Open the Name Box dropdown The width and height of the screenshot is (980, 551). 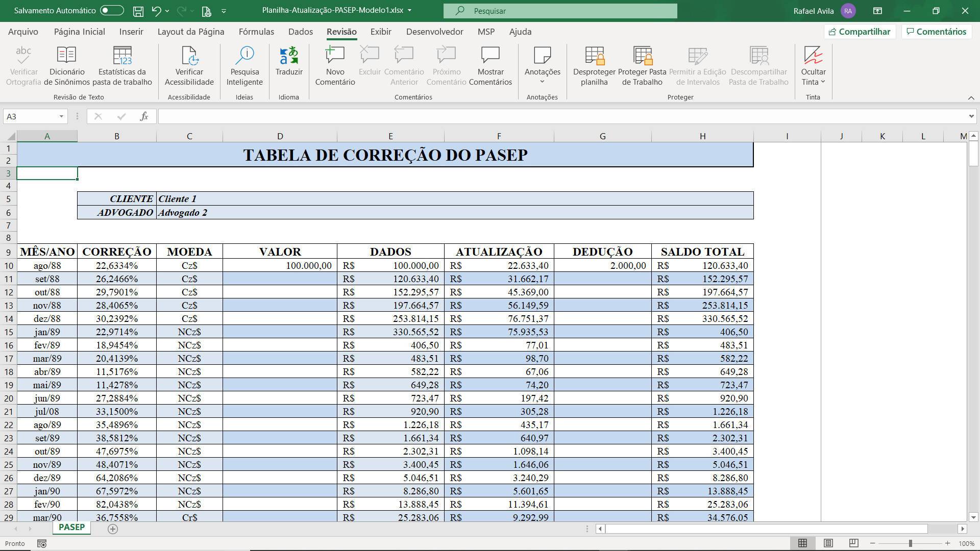61,116
